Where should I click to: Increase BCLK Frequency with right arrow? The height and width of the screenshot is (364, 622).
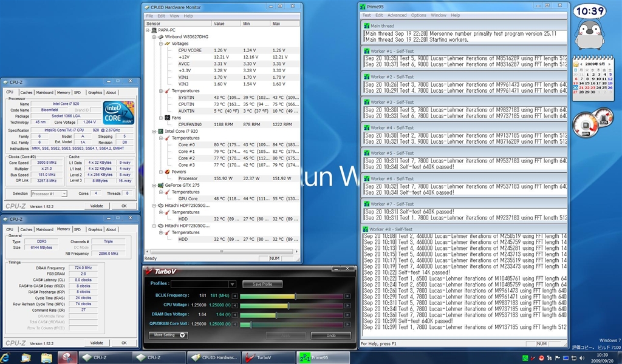coord(347,296)
